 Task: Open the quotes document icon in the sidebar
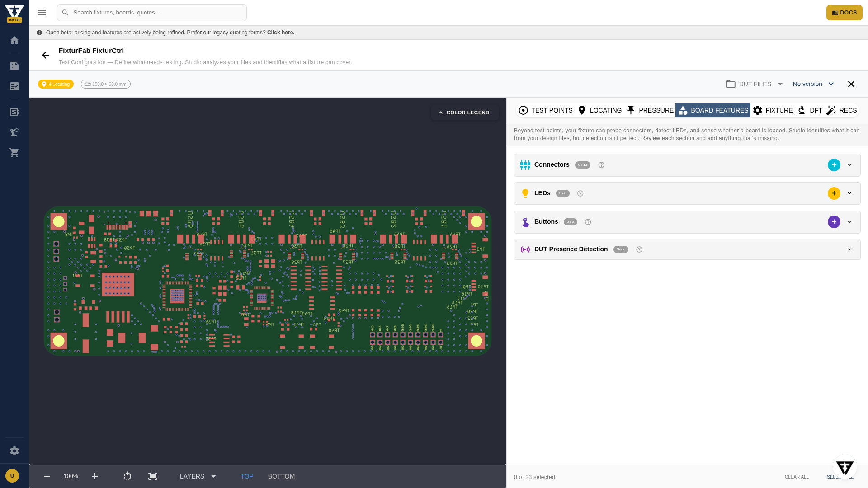14,66
